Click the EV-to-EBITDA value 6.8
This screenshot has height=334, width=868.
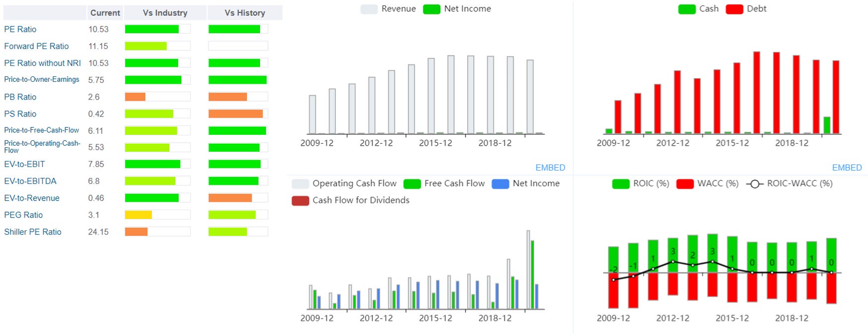pos(94,181)
